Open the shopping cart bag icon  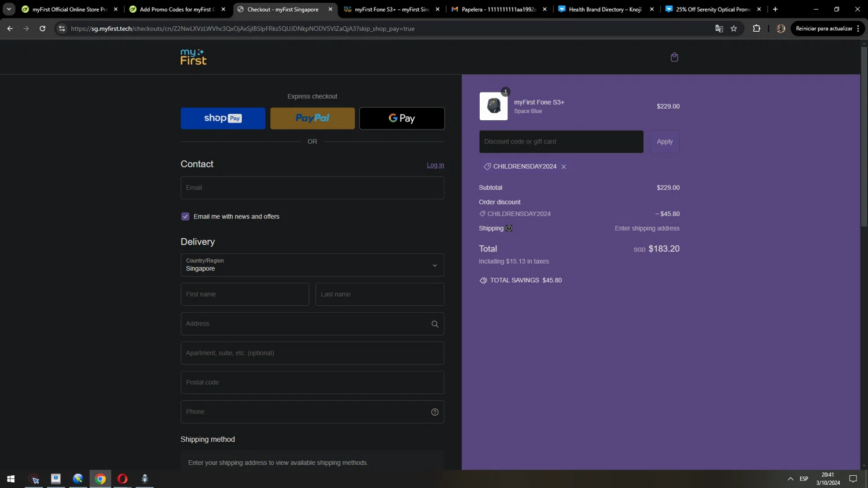pyautogui.click(x=674, y=57)
